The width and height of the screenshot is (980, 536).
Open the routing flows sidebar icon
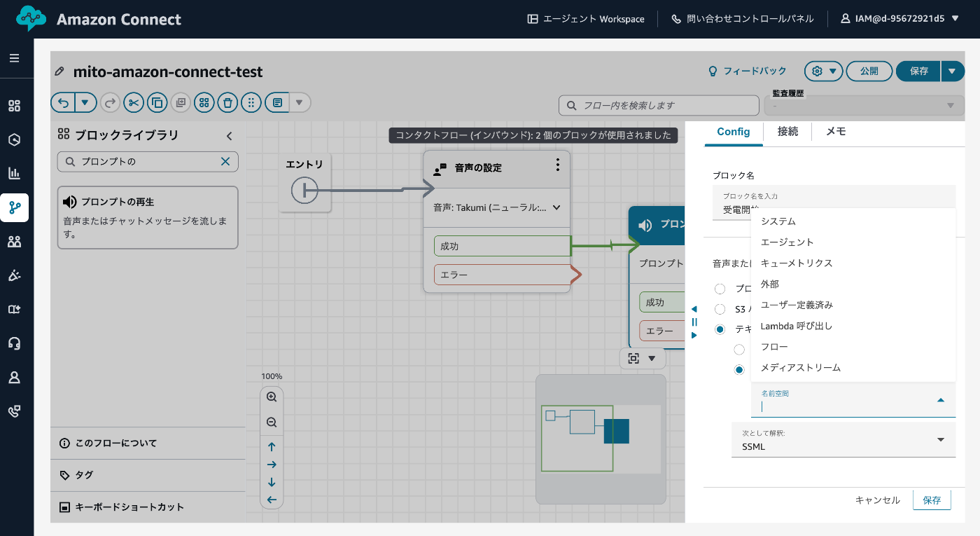(14, 207)
